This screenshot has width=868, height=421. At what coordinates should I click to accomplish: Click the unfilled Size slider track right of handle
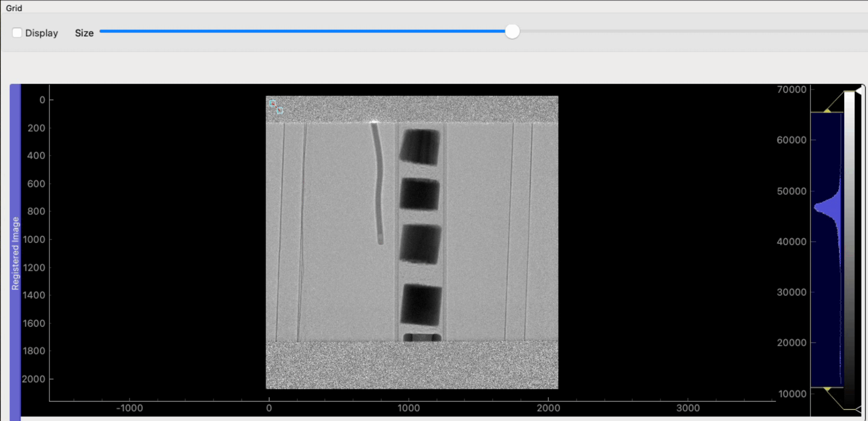[678, 31]
